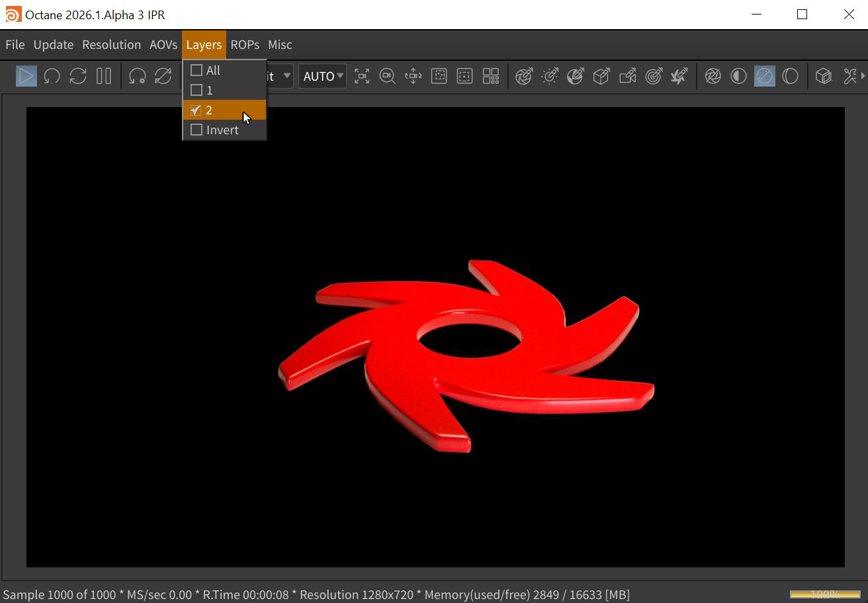Open the AUTO dropdown
The height and width of the screenshot is (603, 868).
pyautogui.click(x=322, y=76)
